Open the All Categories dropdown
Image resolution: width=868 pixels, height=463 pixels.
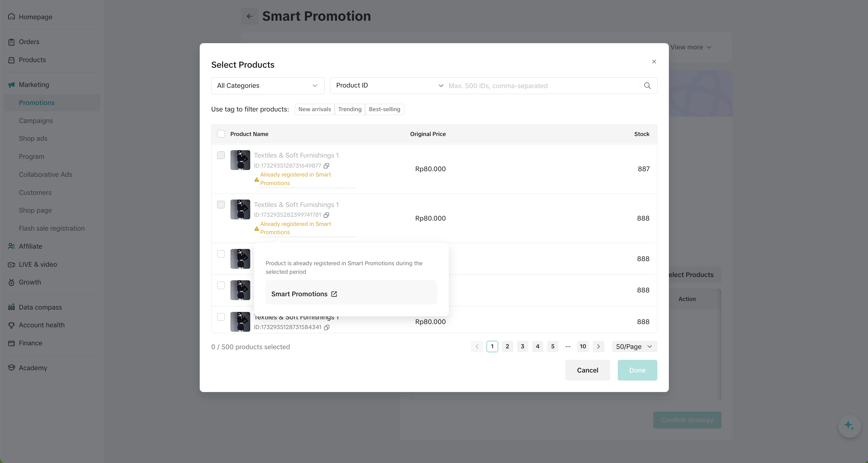(x=268, y=86)
